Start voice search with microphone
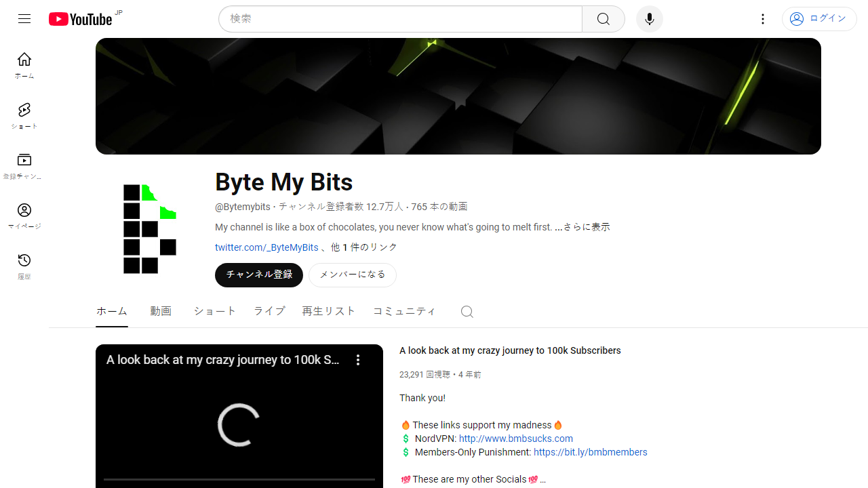Image resolution: width=868 pixels, height=488 pixels. (x=649, y=19)
